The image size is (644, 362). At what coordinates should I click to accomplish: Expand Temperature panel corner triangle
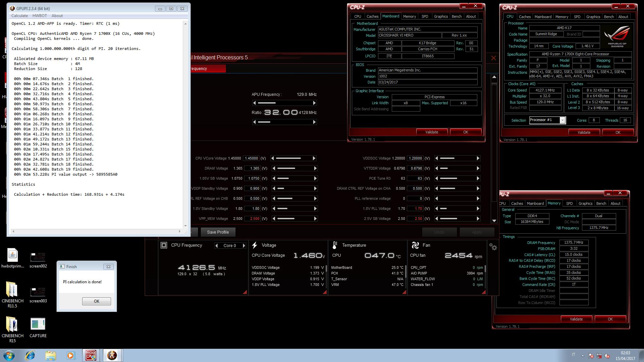404,292
